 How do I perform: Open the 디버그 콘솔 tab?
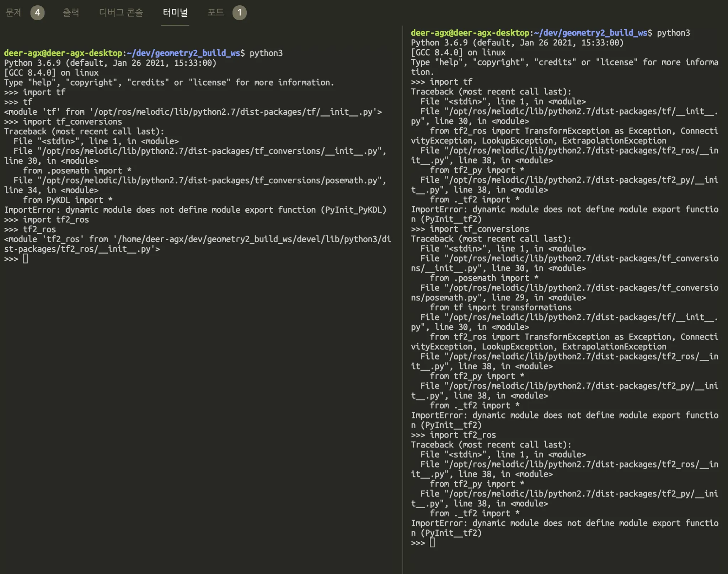(x=121, y=13)
